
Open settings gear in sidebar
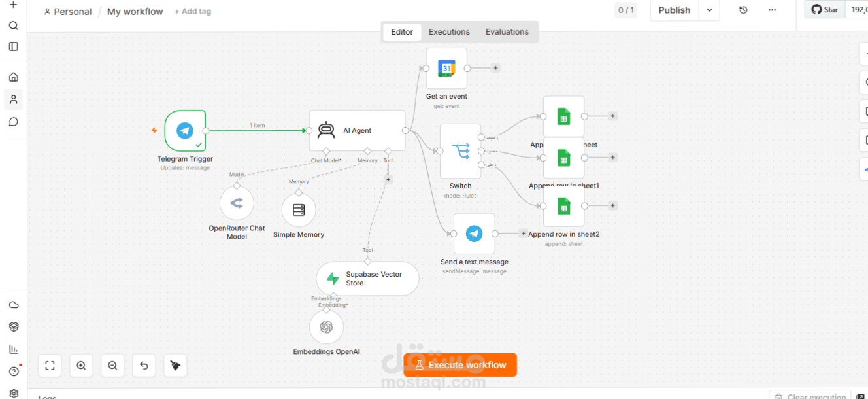click(x=13, y=394)
